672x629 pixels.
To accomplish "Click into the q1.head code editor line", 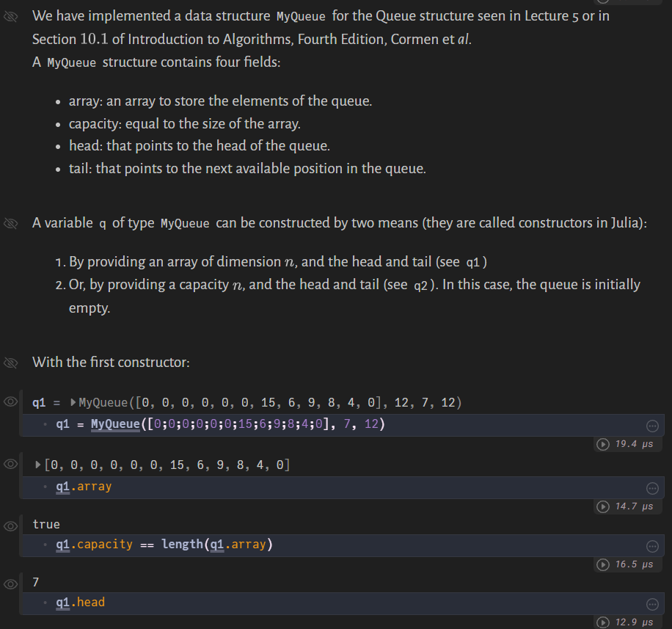I will [81, 602].
